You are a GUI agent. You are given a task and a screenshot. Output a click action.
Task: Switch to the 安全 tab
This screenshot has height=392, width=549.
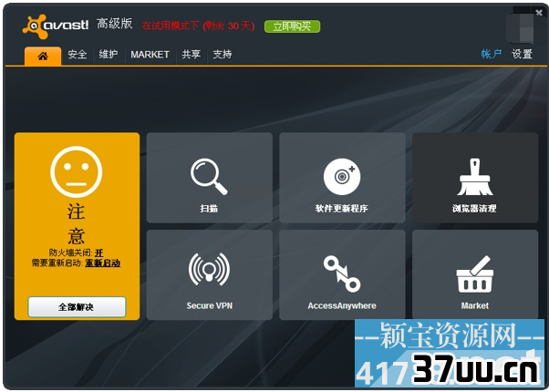[78, 55]
